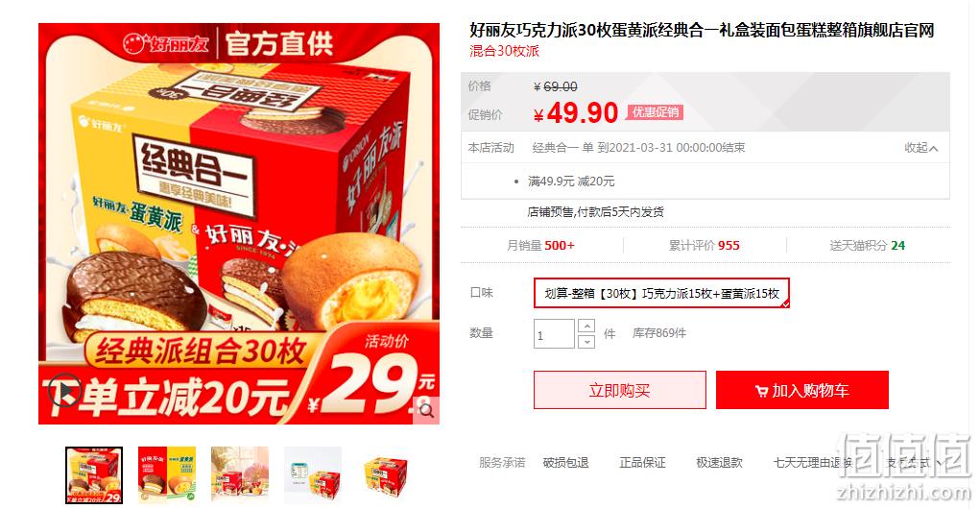The height and width of the screenshot is (509, 980).
Task: Click the quantity input field
Action: (554, 334)
